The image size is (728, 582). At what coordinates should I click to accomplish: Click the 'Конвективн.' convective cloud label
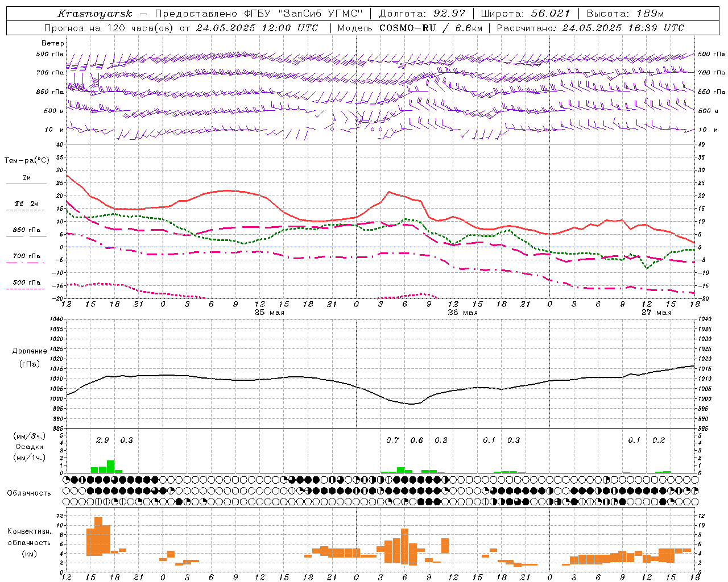[29, 531]
